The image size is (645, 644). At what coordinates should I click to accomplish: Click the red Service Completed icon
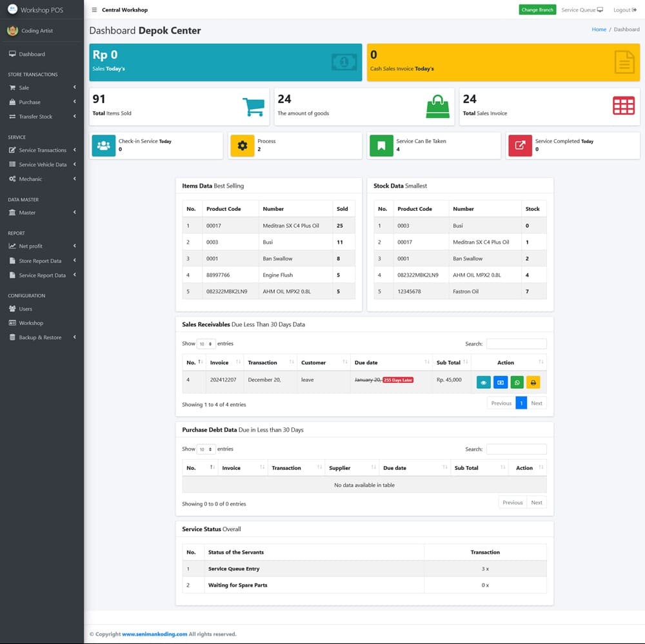[x=520, y=146]
